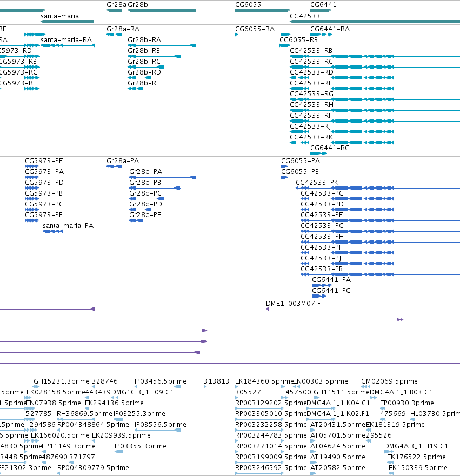Image resolution: width=460 pixels, height=476 pixels.
Task: Select the CG42533-PK protein label
Action: (317, 183)
